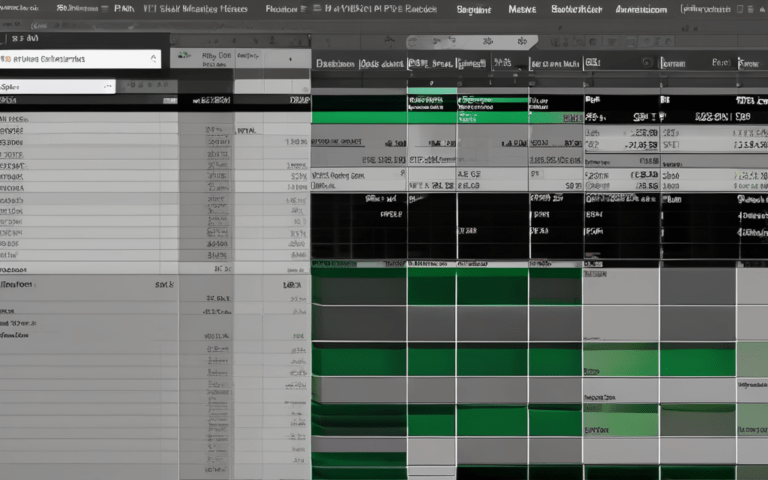Expand the bold section header in the left panel
Image resolution: width=768 pixels, height=480 pixels.
(x=20, y=284)
